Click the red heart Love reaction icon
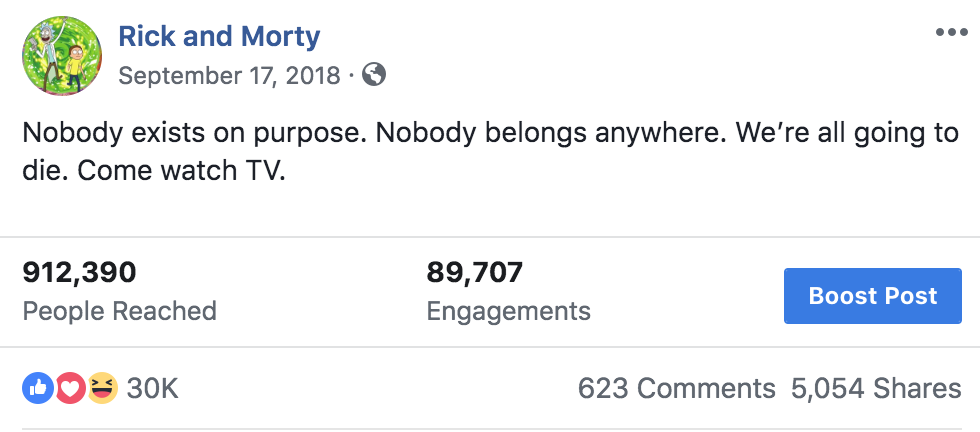This screenshot has width=980, height=432. pos(70,387)
